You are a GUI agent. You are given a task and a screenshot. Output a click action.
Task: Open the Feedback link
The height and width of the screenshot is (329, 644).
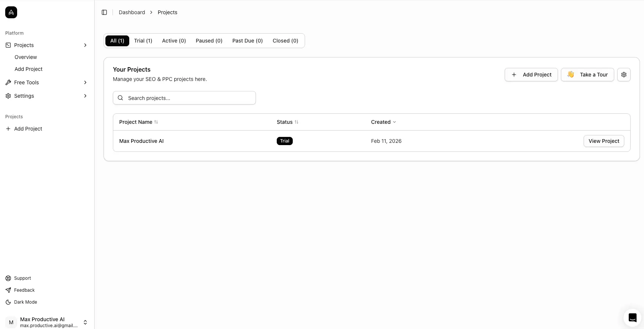coord(24,290)
